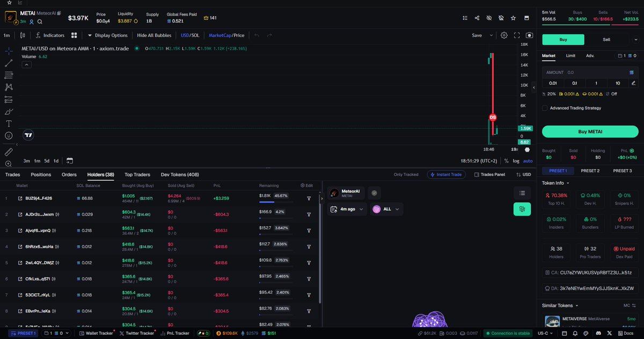Open Display Options dropdown
The image size is (644, 339).
(x=107, y=35)
